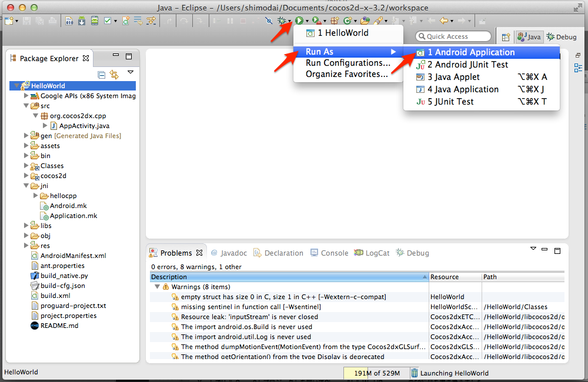The image size is (588, 382).
Task: Open Run Configurations... menu entry
Action: point(348,63)
